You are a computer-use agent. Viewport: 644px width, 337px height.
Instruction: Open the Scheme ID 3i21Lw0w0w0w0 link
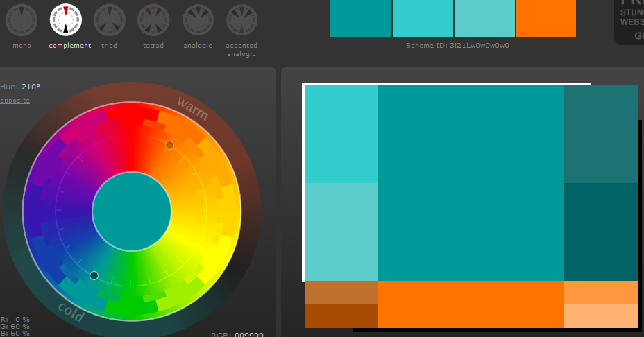(479, 46)
